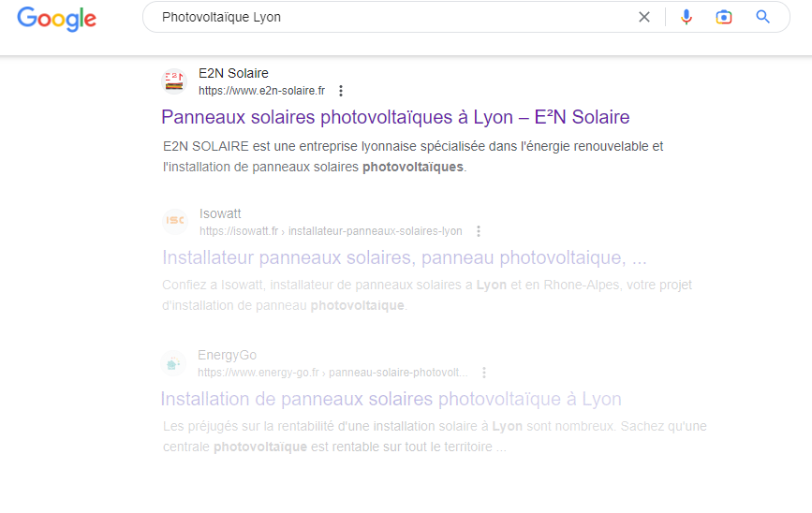The width and height of the screenshot is (812, 513).
Task: Open Google Lens camera image search
Action: click(724, 17)
